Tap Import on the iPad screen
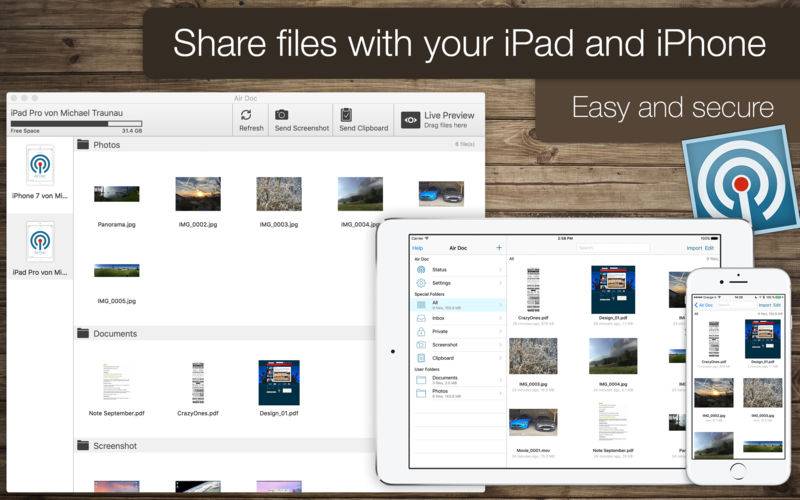 point(694,248)
